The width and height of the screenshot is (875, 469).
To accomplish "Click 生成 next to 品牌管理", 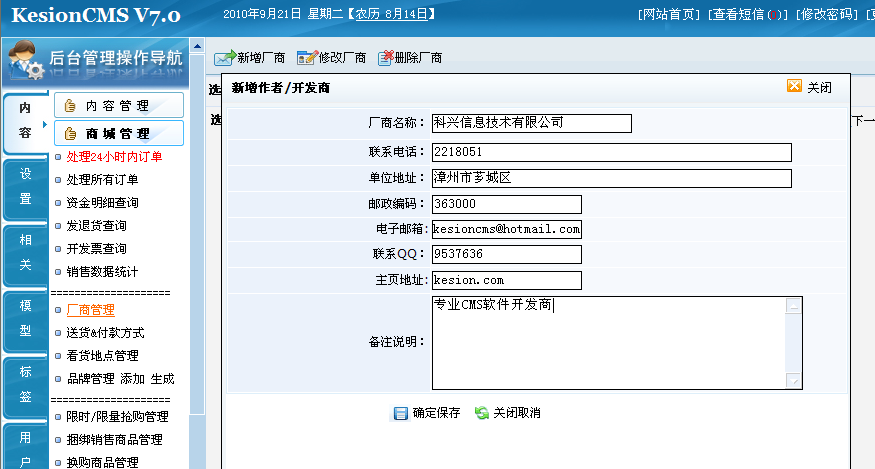I will click(x=162, y=379).
